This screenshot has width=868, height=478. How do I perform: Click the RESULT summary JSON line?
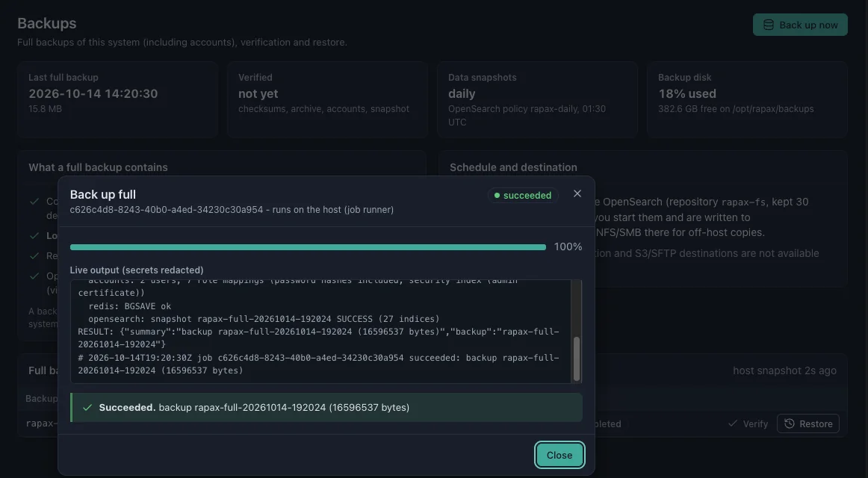point(318,338)
